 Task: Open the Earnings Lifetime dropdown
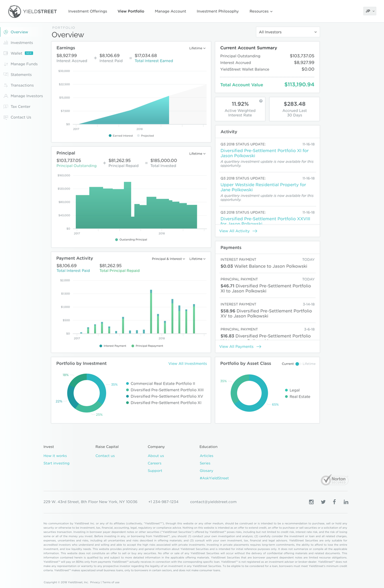click(x=197, y=48)
